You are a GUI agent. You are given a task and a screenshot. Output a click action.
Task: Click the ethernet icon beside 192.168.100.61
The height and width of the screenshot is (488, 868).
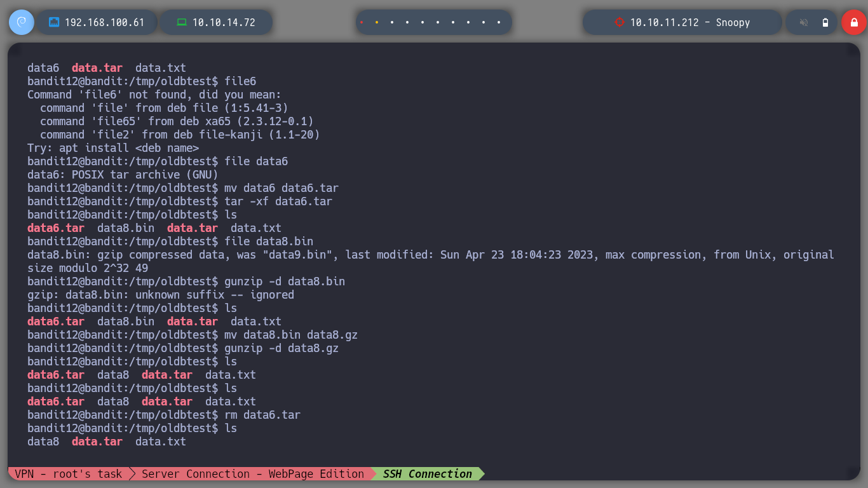tap(54, 22)
